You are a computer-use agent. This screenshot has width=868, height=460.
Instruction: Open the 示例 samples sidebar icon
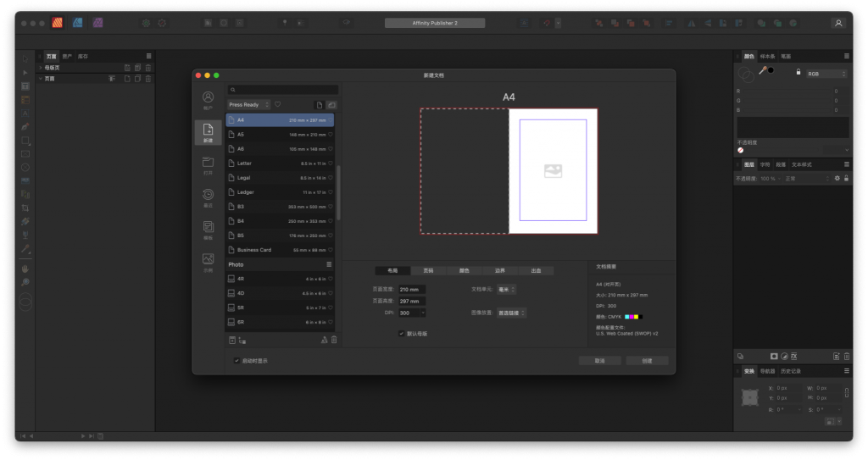[x=208, y=263]
